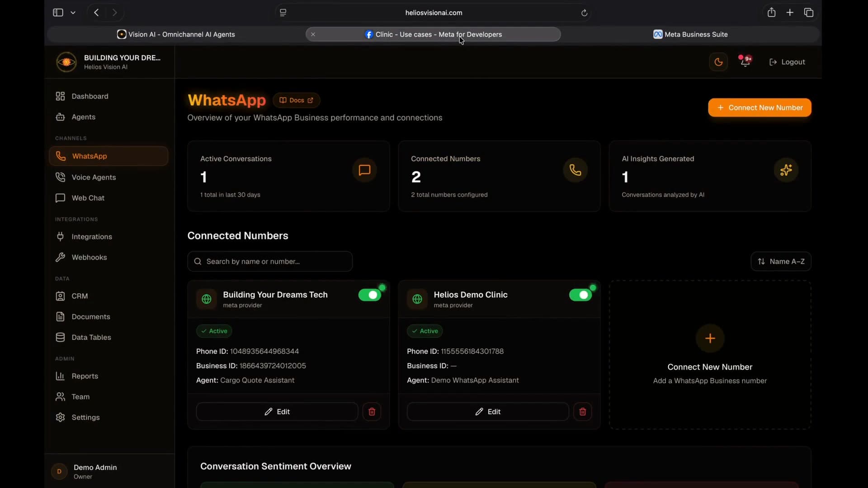Go forward in Safari
868x488 pixels.
pyautogui.click(x=115, y=13)
